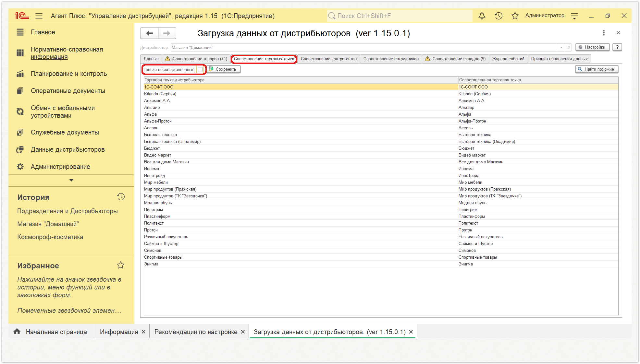Viewport: 640px width, 364px height.
Task: Click the Планирование и контроль chart icon
Action: pos(20,74)
